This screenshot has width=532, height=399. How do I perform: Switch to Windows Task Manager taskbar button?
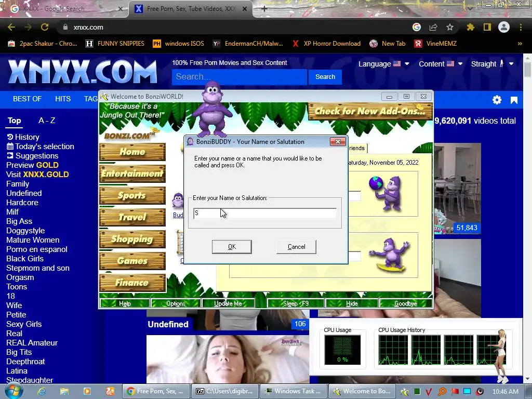click(x=293, y=391)
